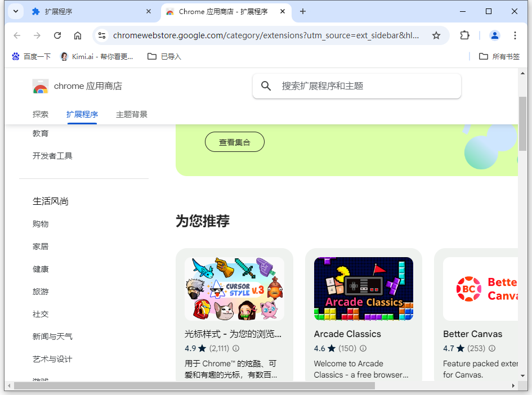Click the 查看集合 button
Screen dimensions: 532x395
click(234, 142)
